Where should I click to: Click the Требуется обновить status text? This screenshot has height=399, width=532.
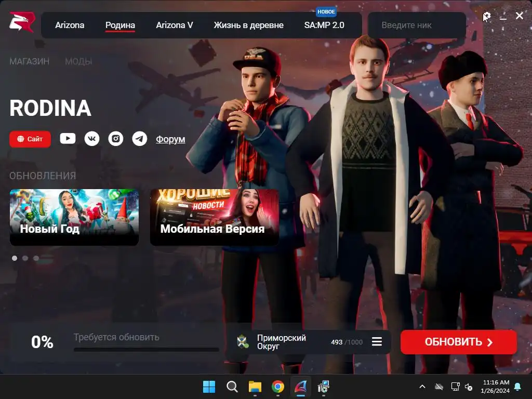(116, 337)
